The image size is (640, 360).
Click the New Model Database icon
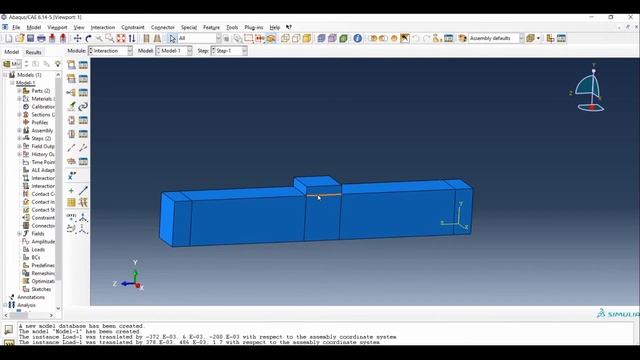[x=9, y=38]
